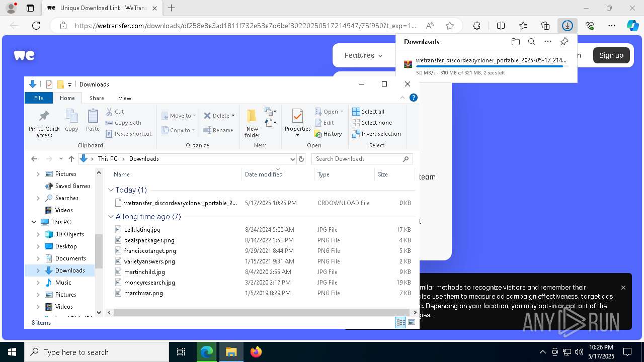
Task: Pin the Downloads flyout
Action: pos(564,42)
